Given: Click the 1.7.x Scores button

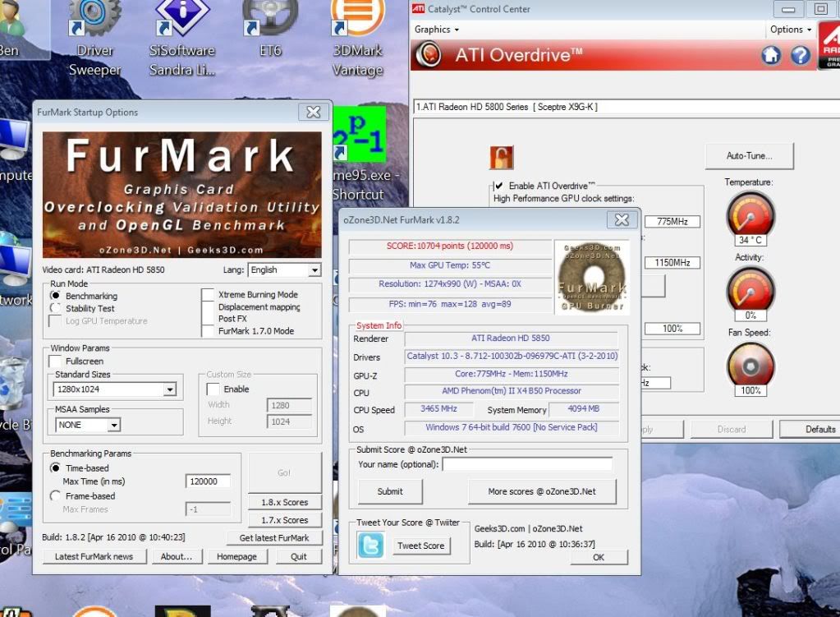Looking at the screenshot, I should (x=284, y=520).
